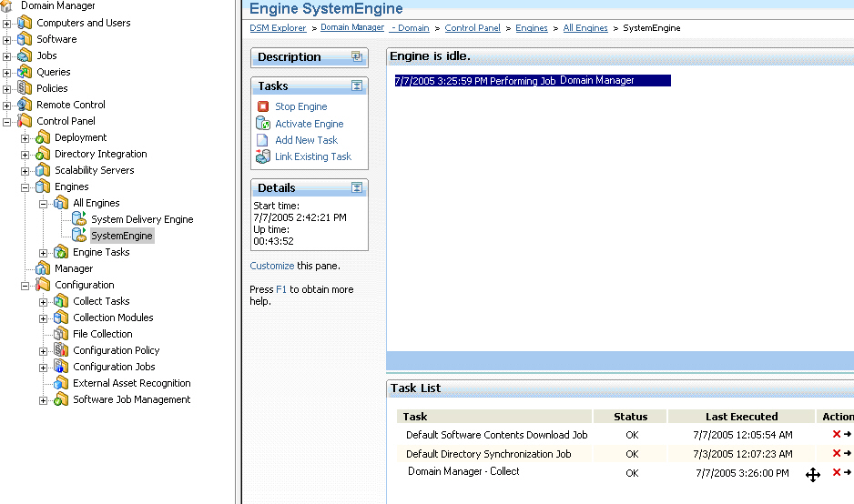854x504 pixels.
Task: Click the Computers and Users folder icon
Action: click(25, 23)
